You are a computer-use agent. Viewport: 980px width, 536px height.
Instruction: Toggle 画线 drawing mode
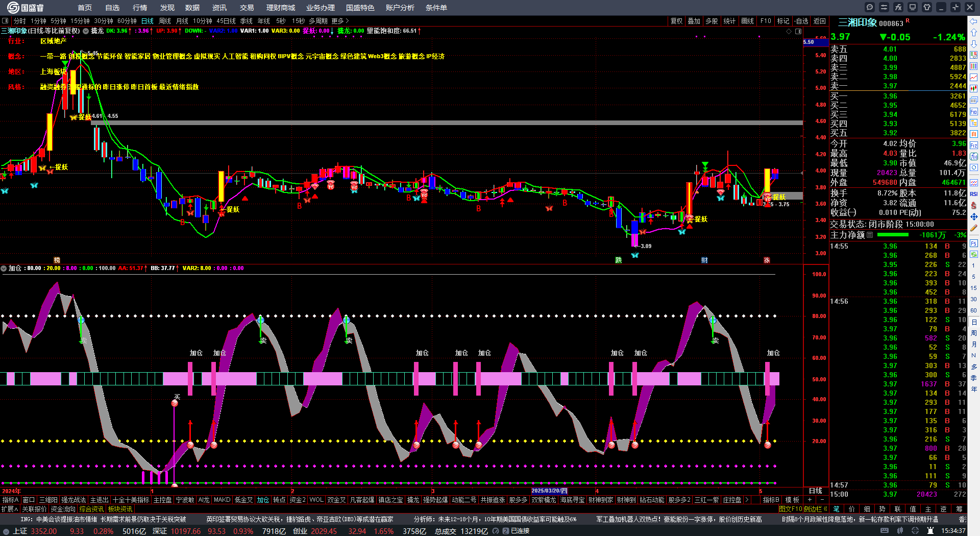coord(747,21)
